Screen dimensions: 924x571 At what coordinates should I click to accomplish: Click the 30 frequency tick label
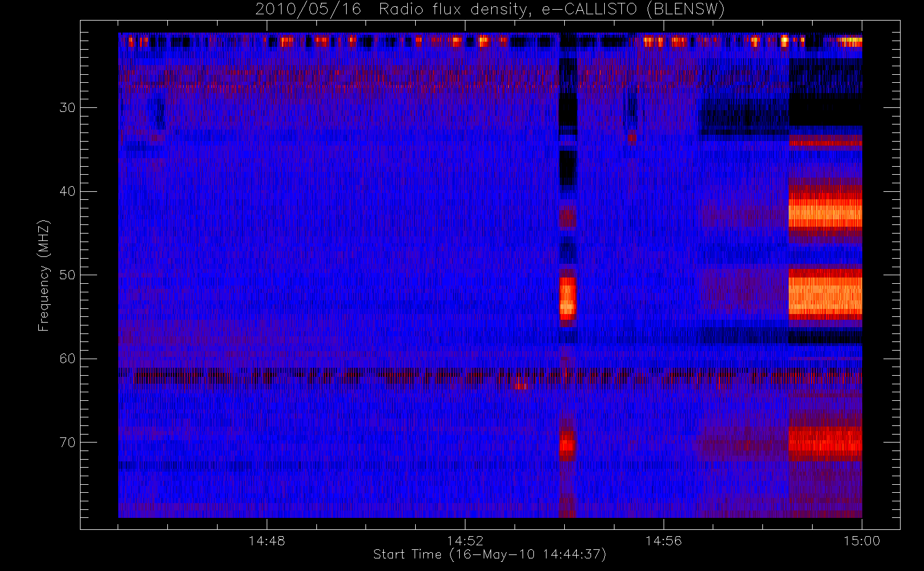pyautogui.click(x=67, y=107)
